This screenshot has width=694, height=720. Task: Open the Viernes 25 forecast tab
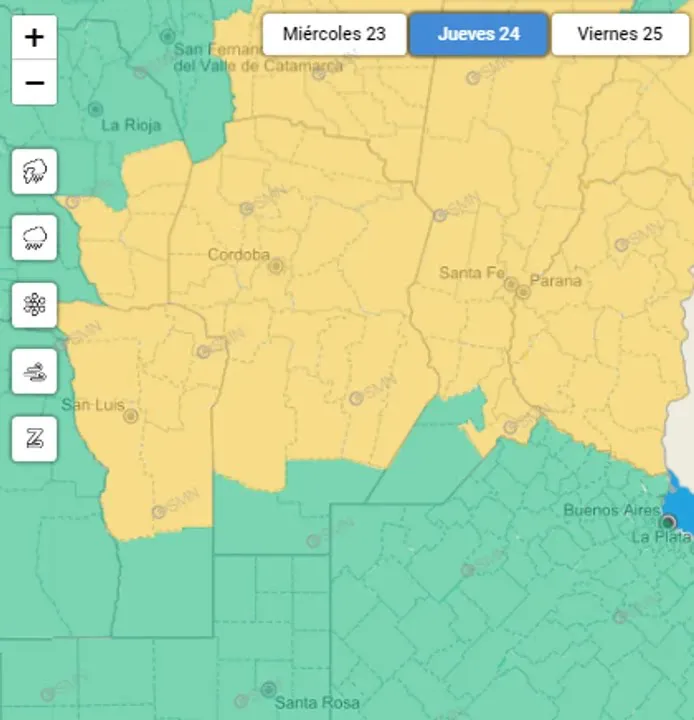point(620,34)
